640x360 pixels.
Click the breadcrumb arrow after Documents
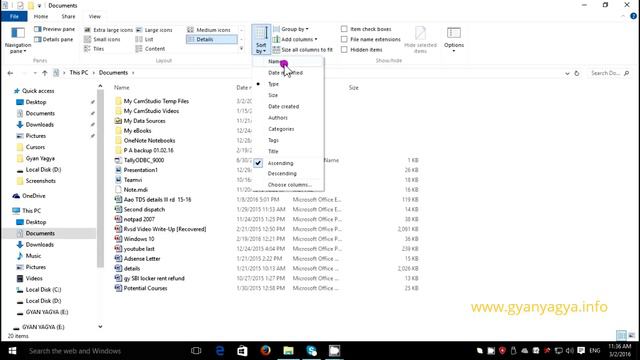coord(133,73)
